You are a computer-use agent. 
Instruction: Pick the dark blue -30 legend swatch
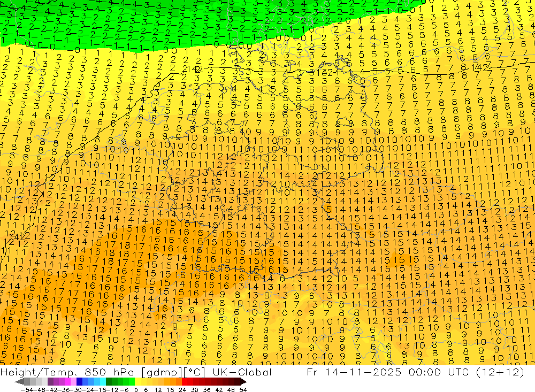click(80, 382)
